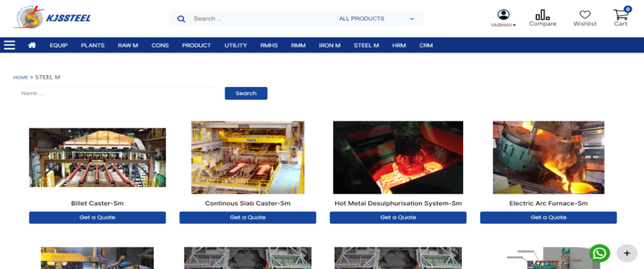Click the blue Search button
The width and height of the screenshot is (644, 269).
246,94
